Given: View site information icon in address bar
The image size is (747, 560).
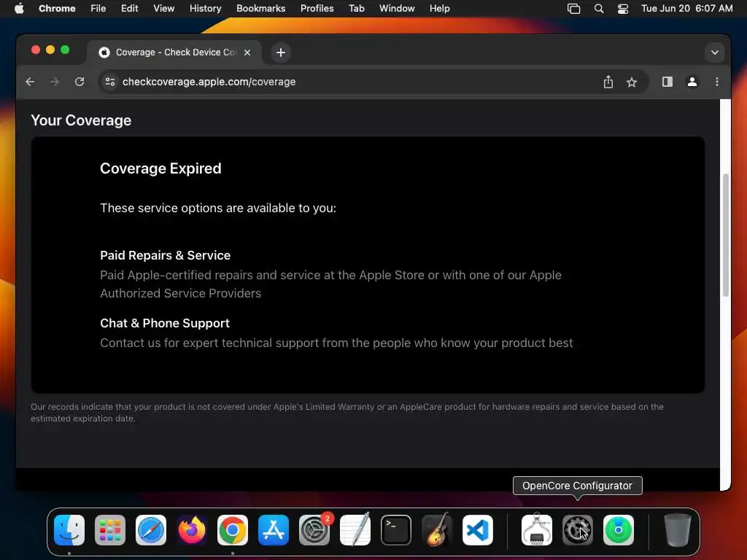Looking at the screenshot, I should click(x=110, y=82).
